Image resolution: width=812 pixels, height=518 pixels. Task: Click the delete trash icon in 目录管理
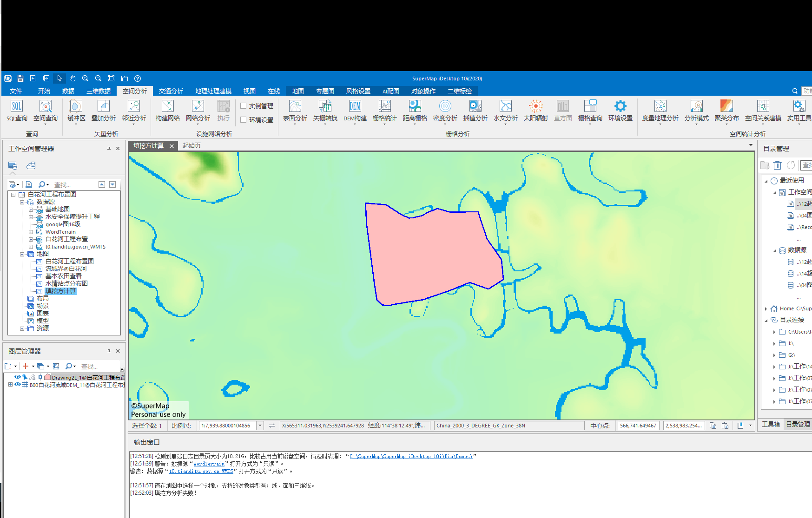[x=777, y=165]
